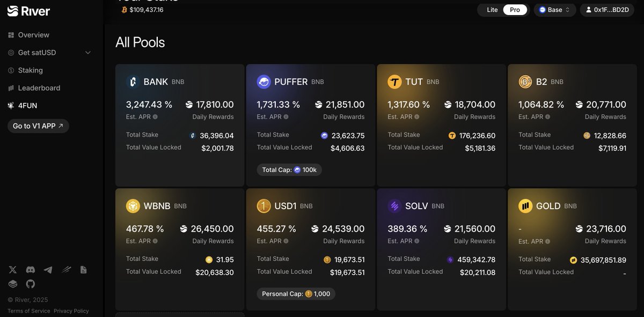Switch to Lite mode
Screen dimensions: 644x317
(x=492, y=10)
